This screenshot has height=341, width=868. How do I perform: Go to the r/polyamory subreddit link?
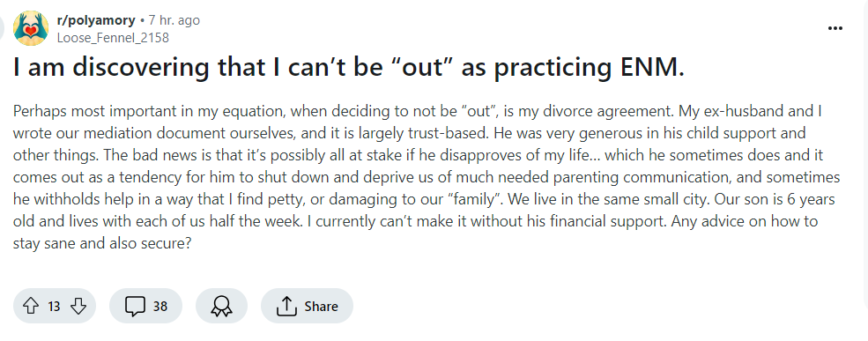click(96, 20)
